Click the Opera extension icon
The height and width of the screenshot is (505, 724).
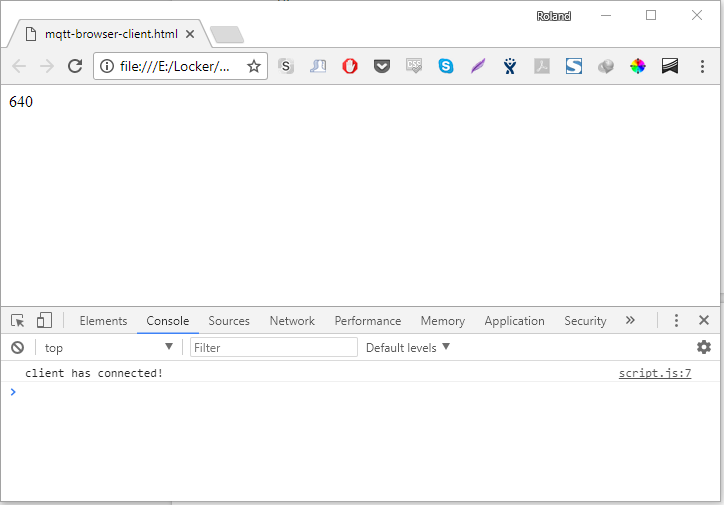point(350,67)
